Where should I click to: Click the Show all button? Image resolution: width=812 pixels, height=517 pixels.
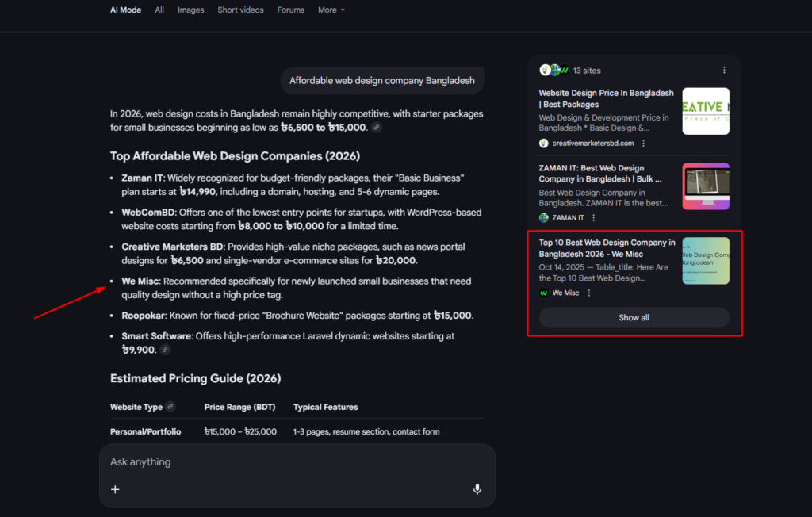pyautogui.click(x=633, y=317)
